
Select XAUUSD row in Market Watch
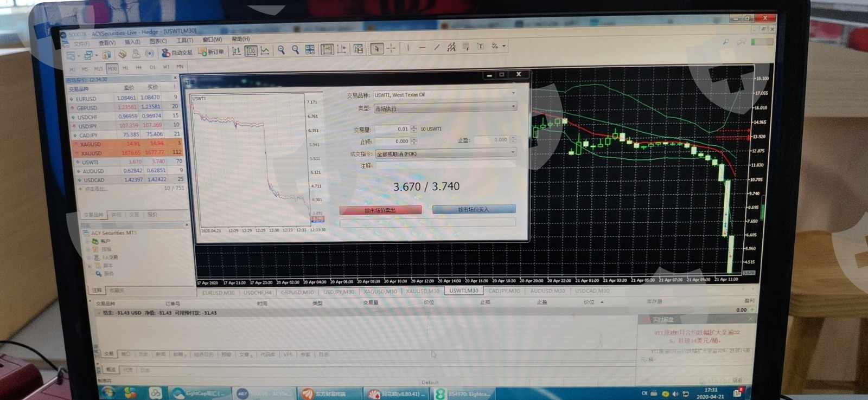click(91, 153)
